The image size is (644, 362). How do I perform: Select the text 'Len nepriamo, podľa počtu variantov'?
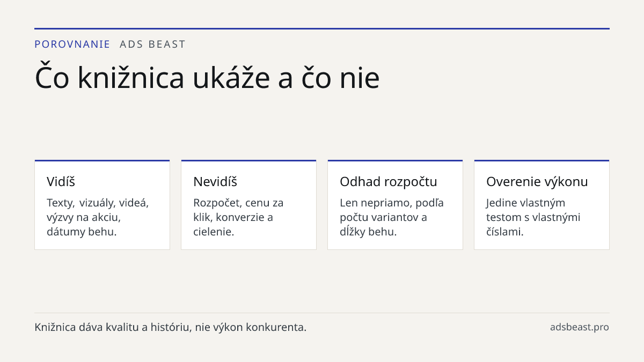[x=392, y=210]
